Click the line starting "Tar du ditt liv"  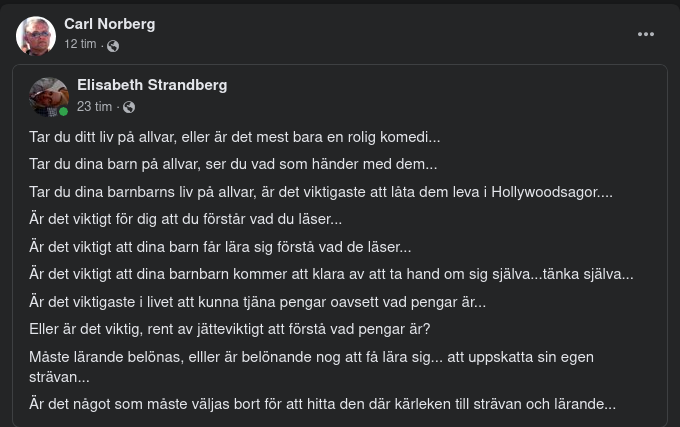235,137
